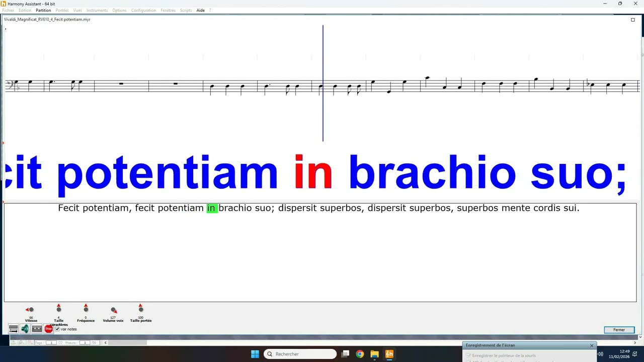Click the '?' menu item
The image size is (644, 362).
tap(210, 11)
